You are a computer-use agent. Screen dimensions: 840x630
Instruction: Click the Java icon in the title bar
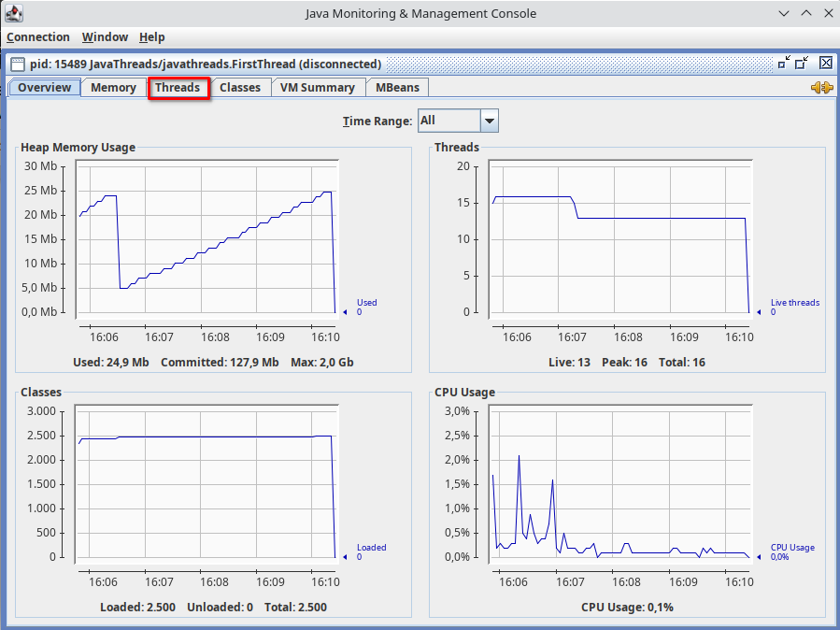14,13
